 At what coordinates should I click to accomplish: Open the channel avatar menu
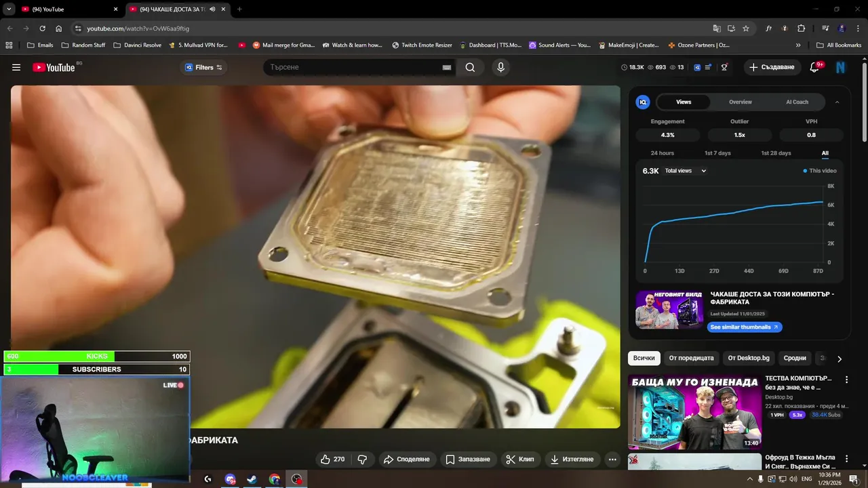tap(841, 67)
